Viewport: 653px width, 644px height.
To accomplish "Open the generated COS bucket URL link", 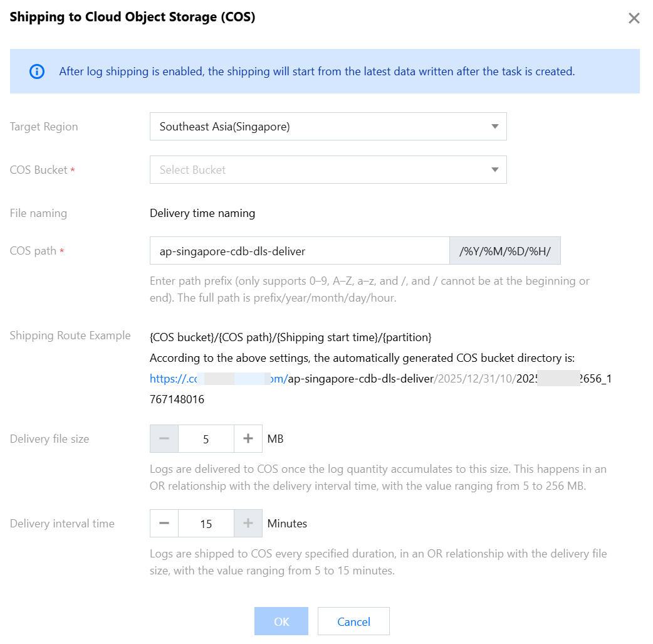I will (218, 379).
